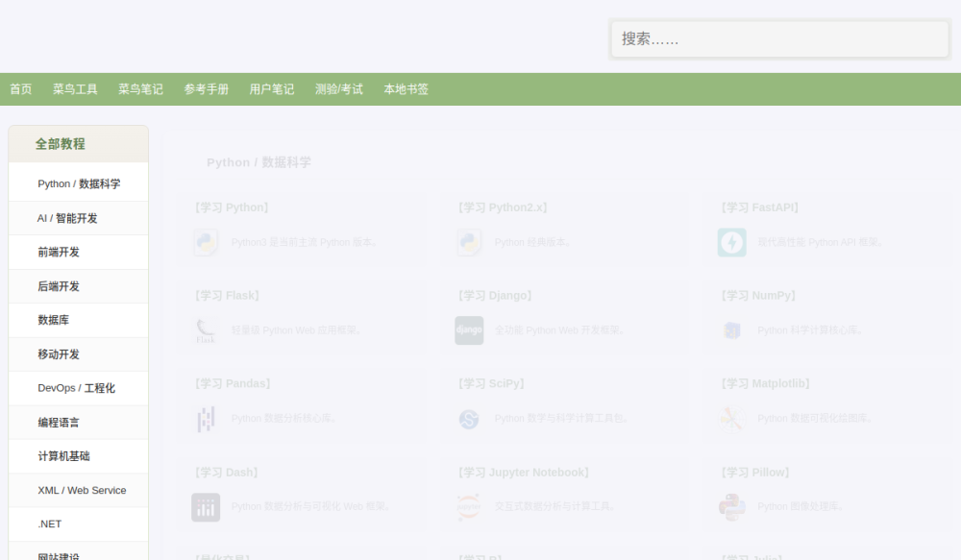Open the 【学习 NumPy】 tutorial link
The height and width of the screenshot is (560, 961).
tap(759, 296)
